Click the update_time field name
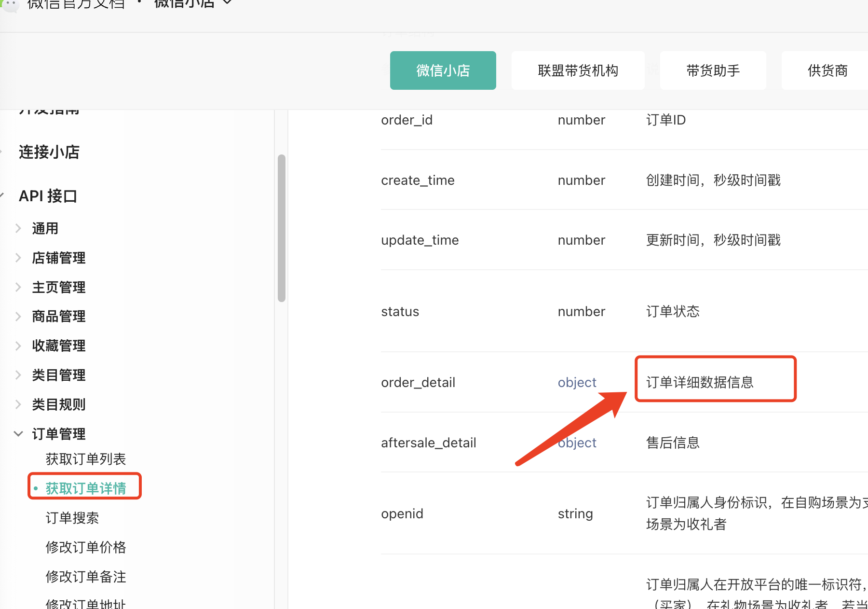 pyautogui.click(x=420, y=240)
